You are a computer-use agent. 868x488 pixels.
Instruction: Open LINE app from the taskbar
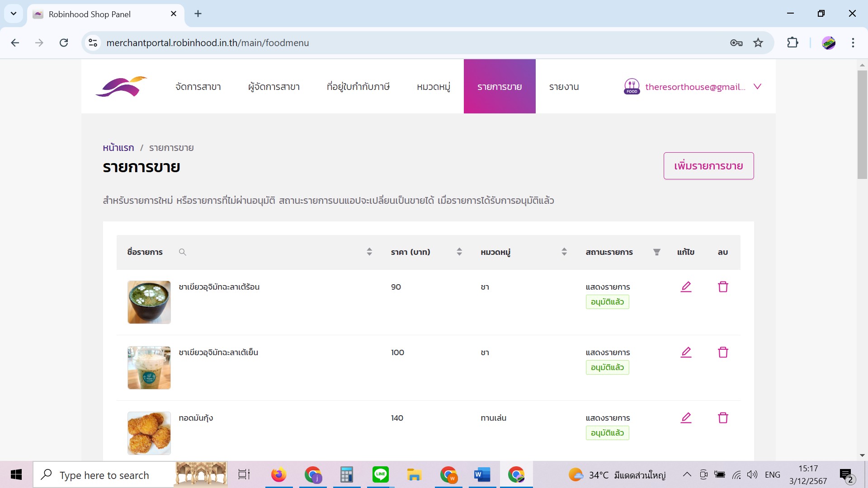pyautogui.click(x=380, y=474)
